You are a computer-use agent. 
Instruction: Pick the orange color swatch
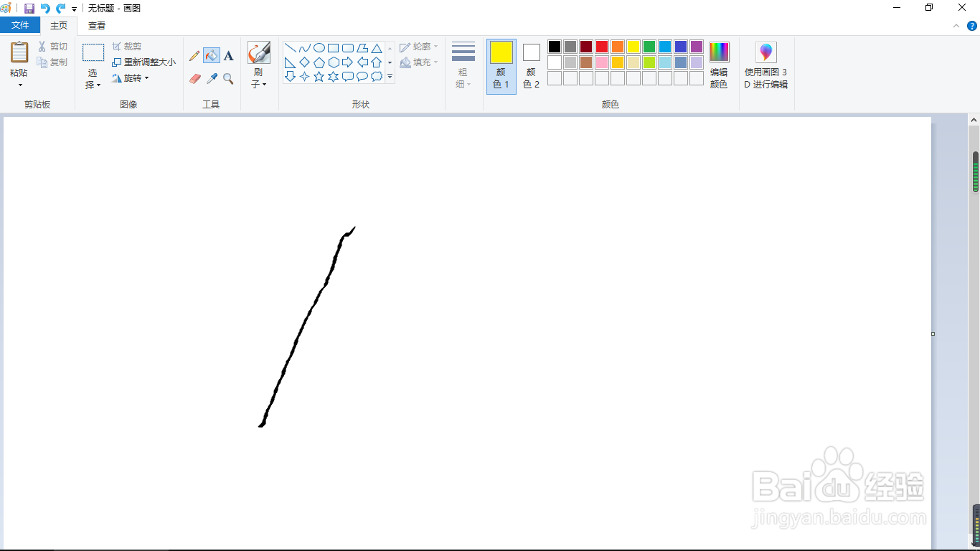[x=618, y=47]
